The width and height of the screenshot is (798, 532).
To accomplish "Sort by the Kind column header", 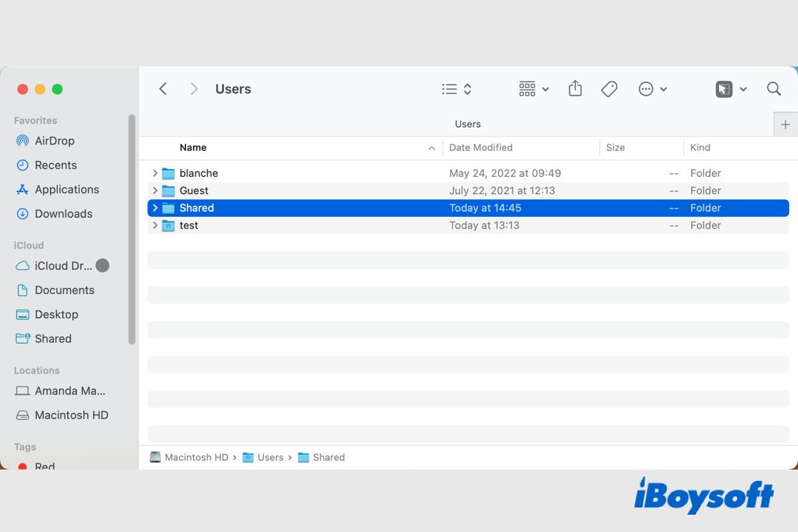I will pos(700,148).
